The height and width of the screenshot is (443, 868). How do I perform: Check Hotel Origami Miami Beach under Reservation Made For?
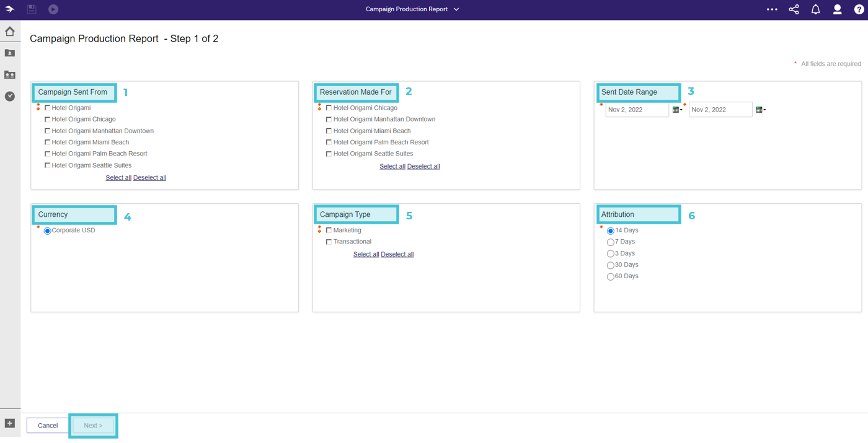[x=329, y=131]
